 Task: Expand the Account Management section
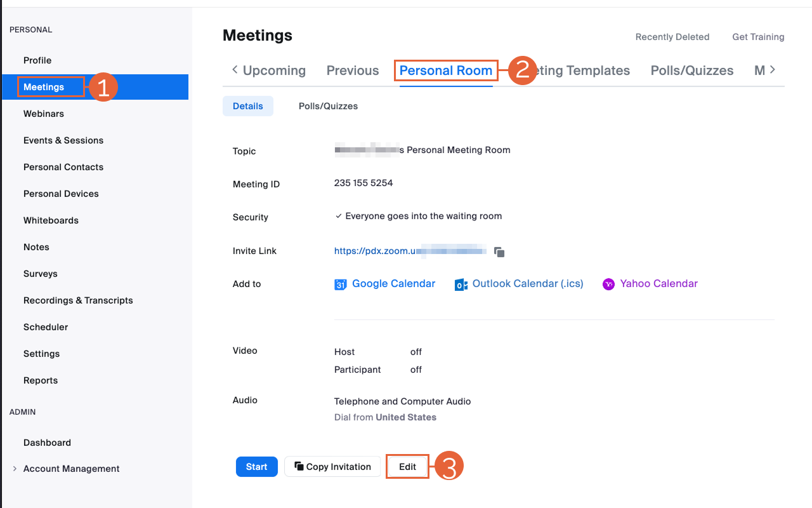[15, 469]
